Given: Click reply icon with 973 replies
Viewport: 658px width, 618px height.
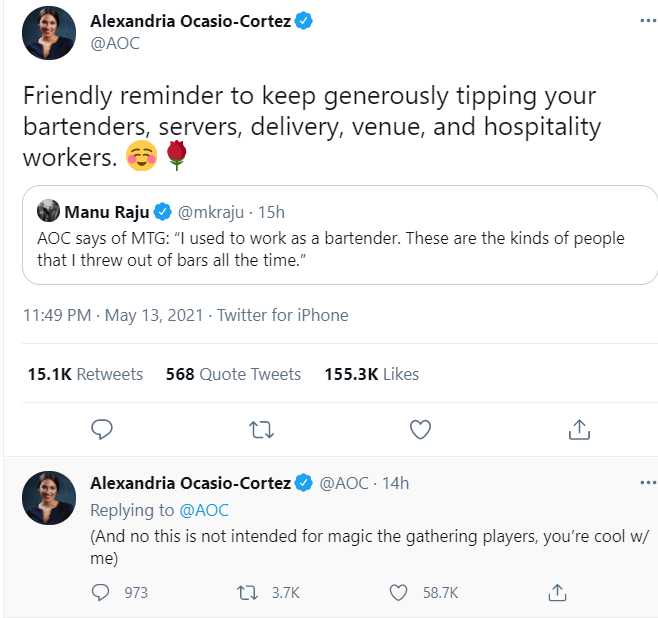Looking at the screenshot, I should [x=101, y=592].
